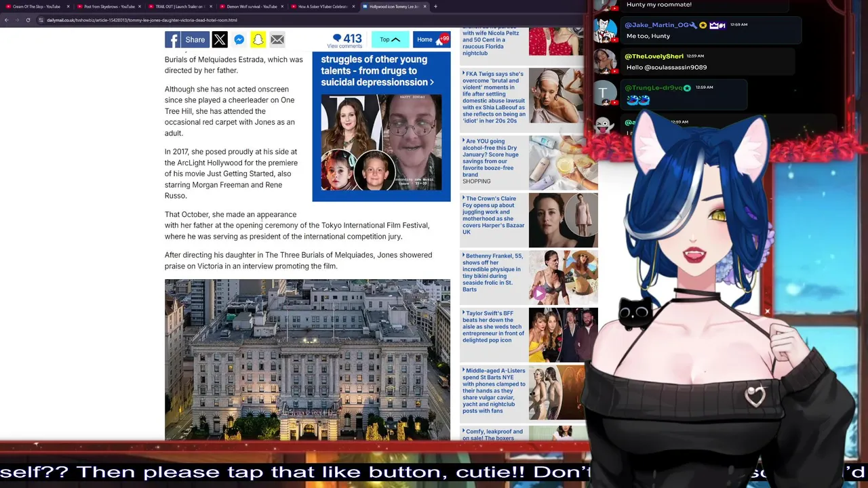Click the black cat mascot on shoulder
Screen dimensions: 868x488
pos(635,313)
